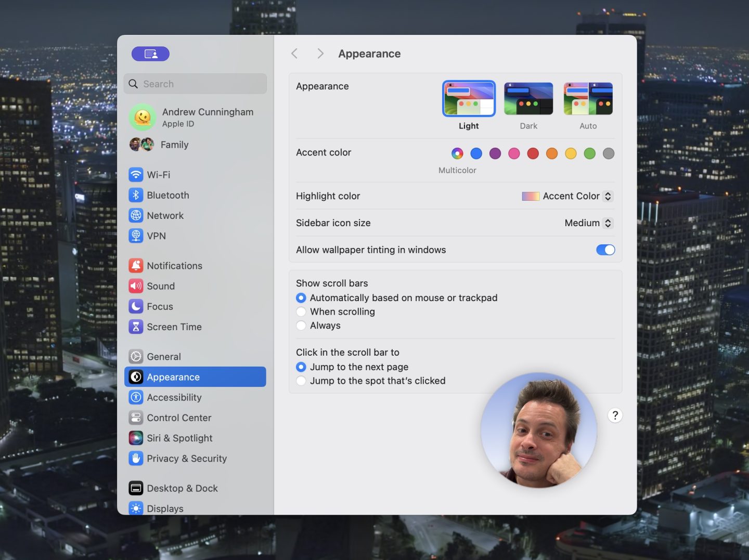
Task: Open Bluetooth settings from sidebar icon
Action: pos(136,195)
